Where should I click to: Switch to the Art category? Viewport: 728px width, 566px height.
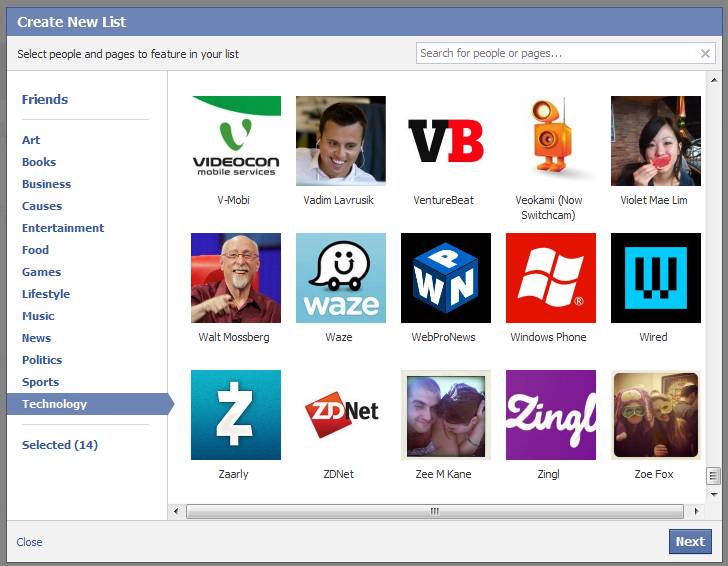31,140
